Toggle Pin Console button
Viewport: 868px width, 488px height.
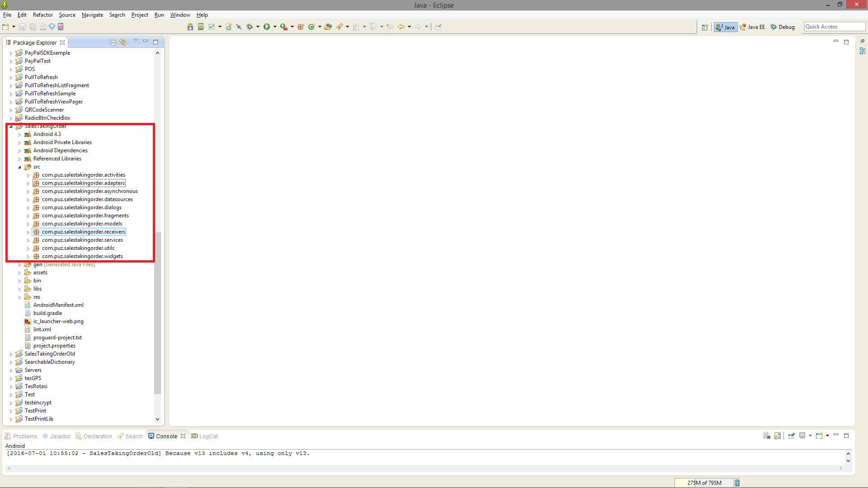[x=791, y=436]
